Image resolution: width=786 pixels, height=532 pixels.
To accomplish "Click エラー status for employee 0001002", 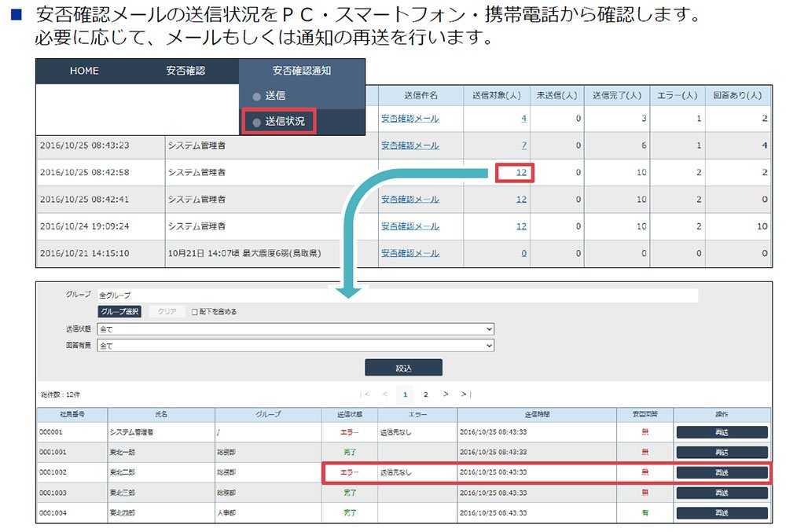I will [350, 472].
